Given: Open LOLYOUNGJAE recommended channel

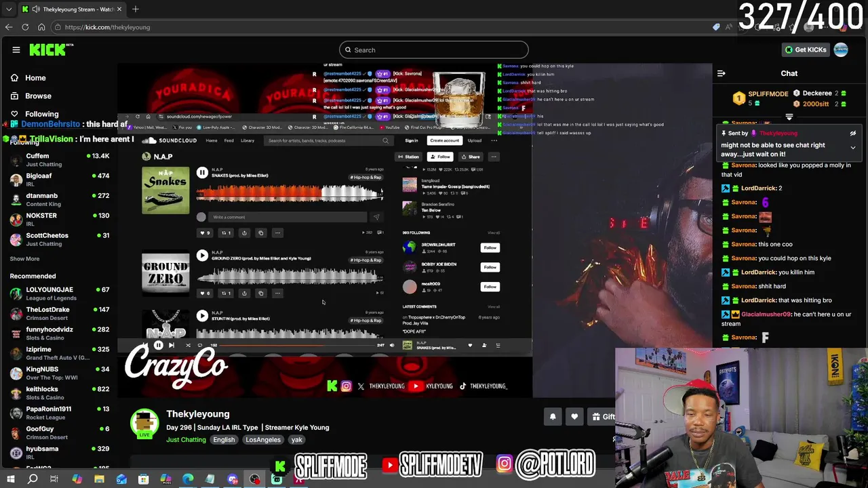Looking at the screenshot, I should coord(59,293).
